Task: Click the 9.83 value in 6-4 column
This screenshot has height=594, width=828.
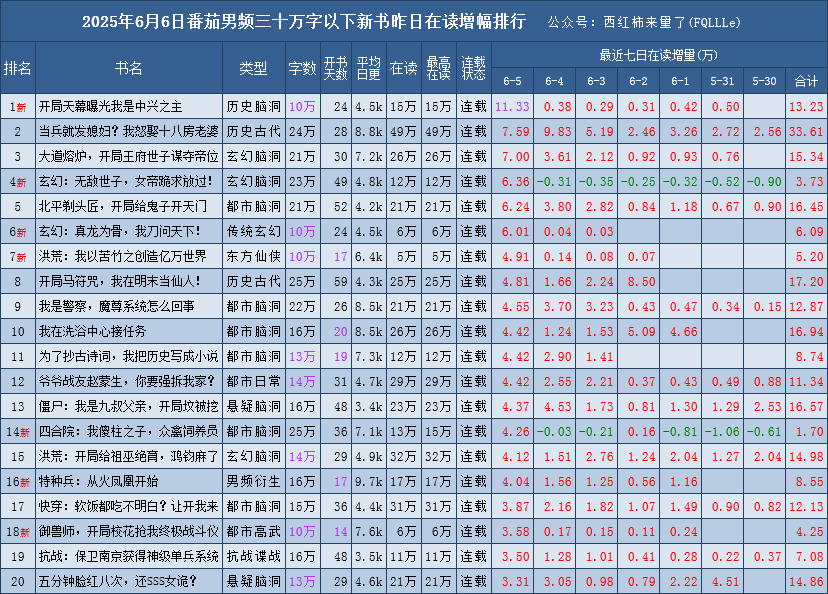Action: click(x=558, y=131)
